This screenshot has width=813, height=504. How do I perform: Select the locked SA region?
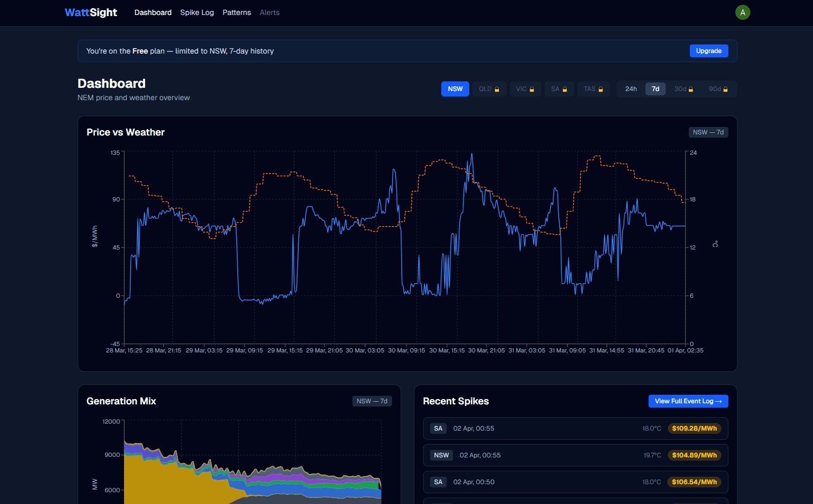[559, 89]
